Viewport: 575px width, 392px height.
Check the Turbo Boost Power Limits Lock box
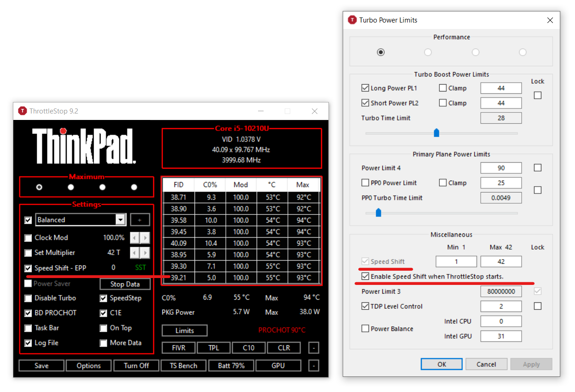(x=537, y=96)
